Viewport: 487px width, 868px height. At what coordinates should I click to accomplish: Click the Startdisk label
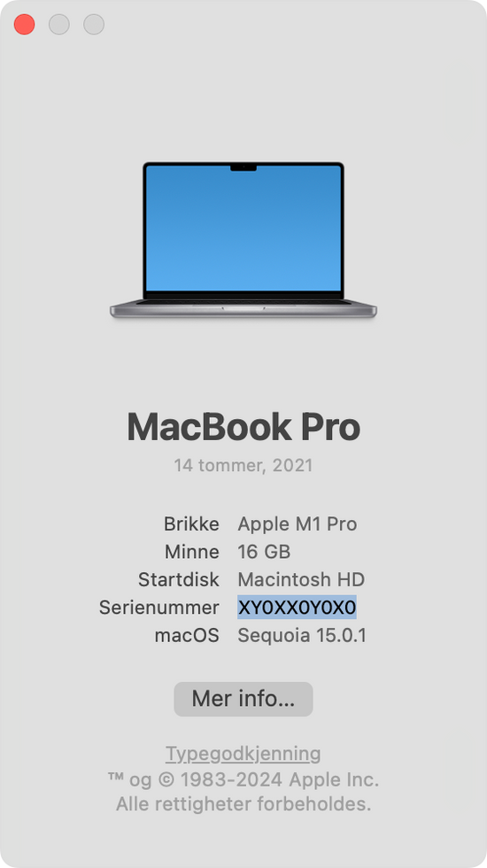(179, 579)
